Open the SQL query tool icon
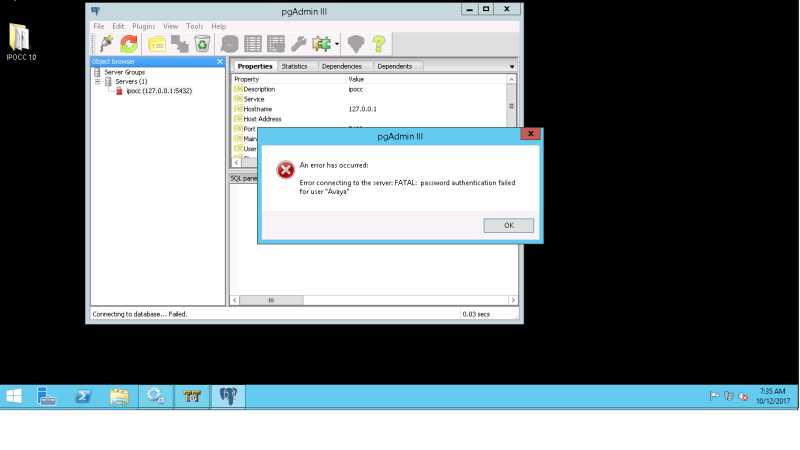 coord(230,44)
